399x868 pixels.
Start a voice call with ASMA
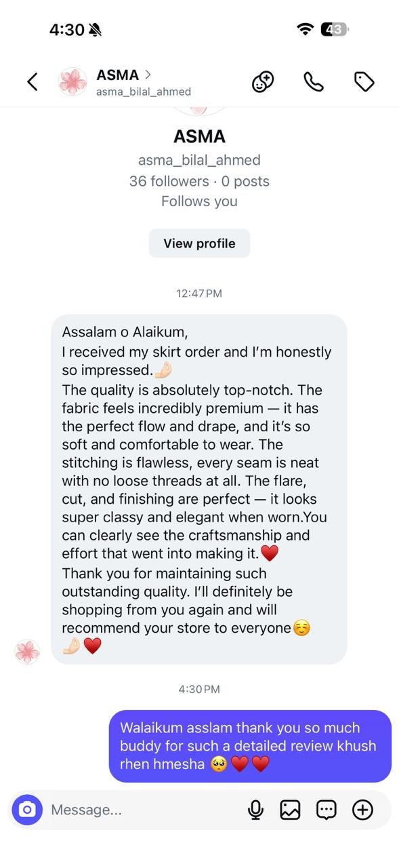[313, 82]
